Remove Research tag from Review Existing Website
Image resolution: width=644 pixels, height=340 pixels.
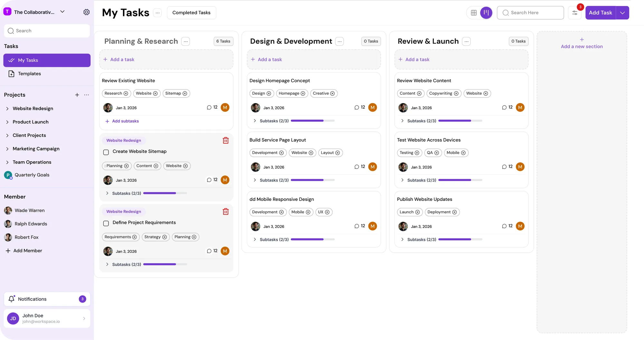click(126, 93)
